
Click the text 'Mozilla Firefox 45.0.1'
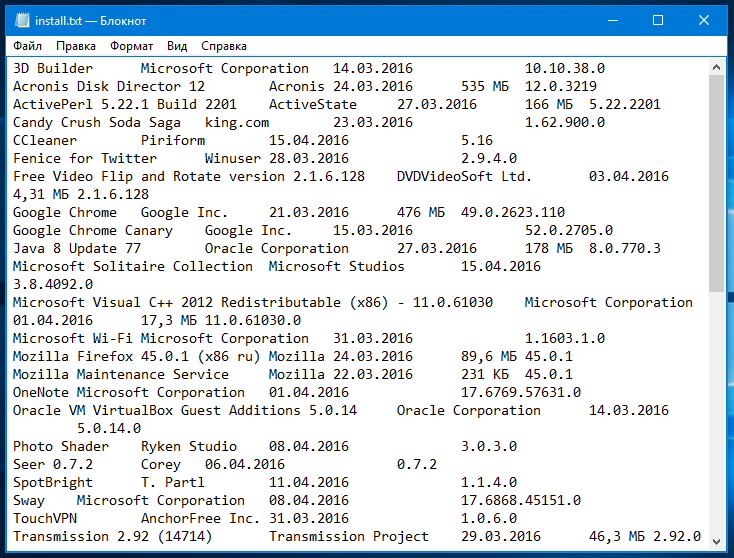pos(101,357)
